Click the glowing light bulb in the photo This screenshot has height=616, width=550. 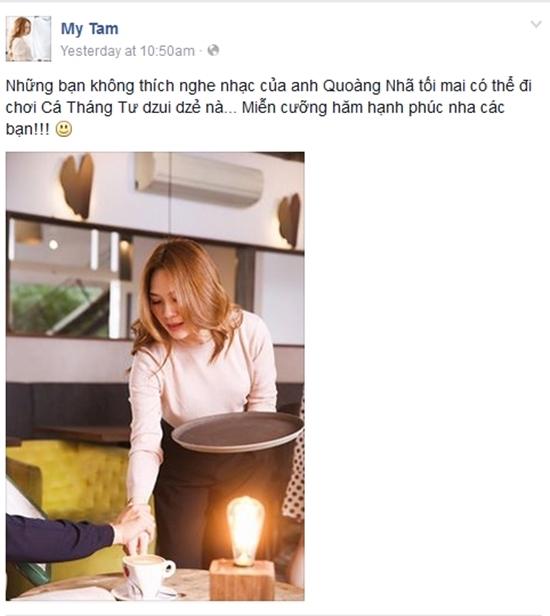point(245,530)
